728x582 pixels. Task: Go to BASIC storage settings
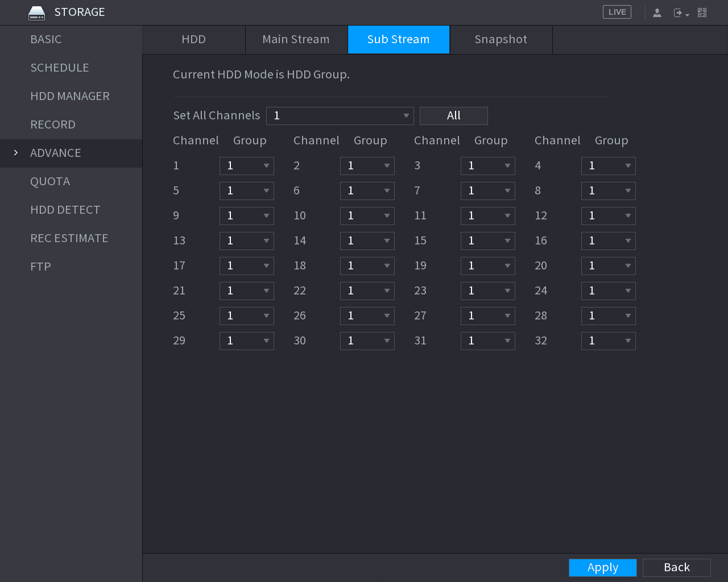pyautogui.click(x=71, y=39)
